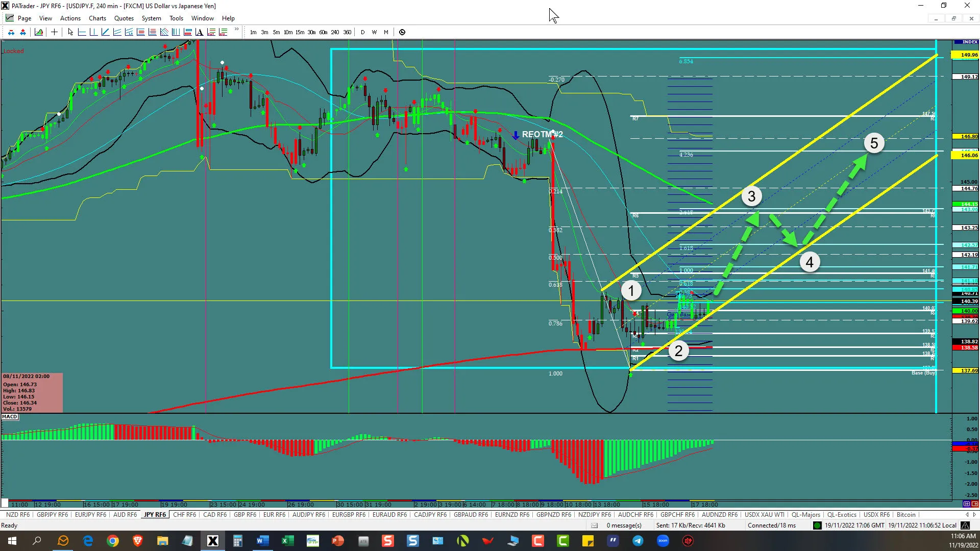Open the Help menu
This screenshot has width=980, height=551.
(228, 18)
